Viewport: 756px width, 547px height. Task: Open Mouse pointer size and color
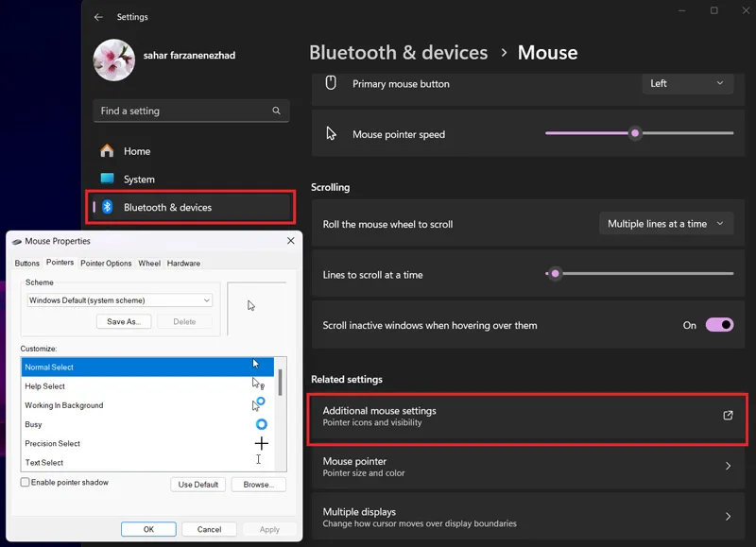528,467
